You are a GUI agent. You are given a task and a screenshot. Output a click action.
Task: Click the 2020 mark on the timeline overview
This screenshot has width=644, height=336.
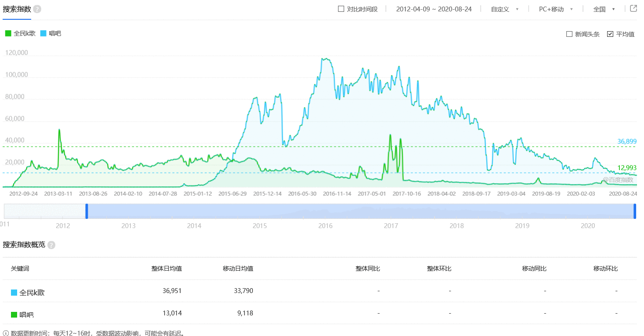click(588, 226)
